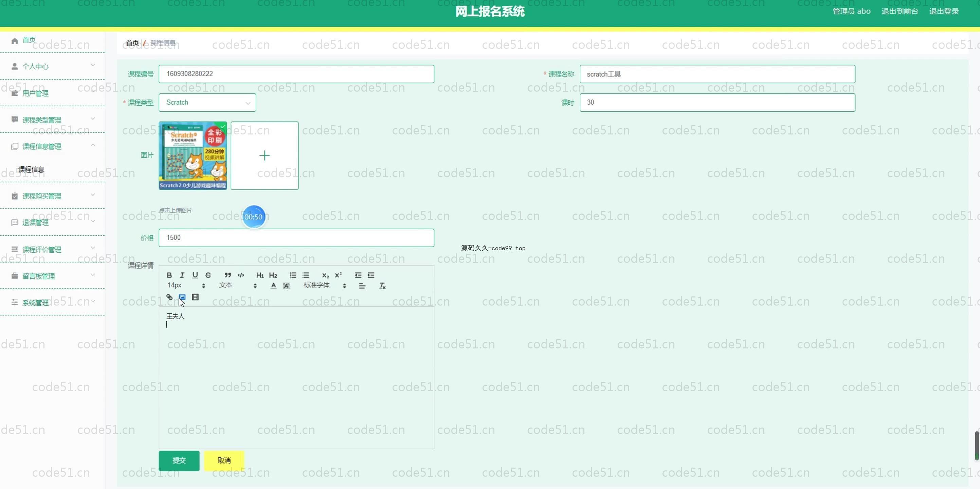The width and height of the screenshot is (980, 489).
Task: Expand the 课程购买管理 sidebar menu
Action: click(x=53, y=196)
